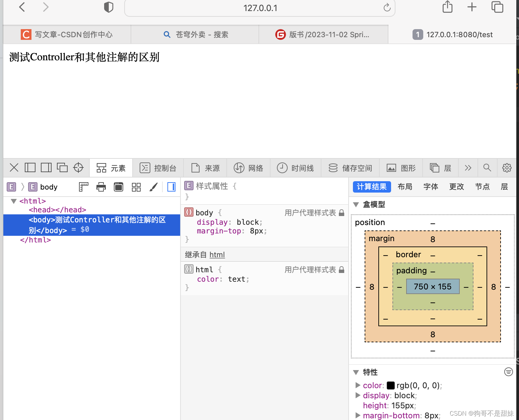Follow the inherited html style link
This screenshot has width=519, height=420.
[217, 255]
